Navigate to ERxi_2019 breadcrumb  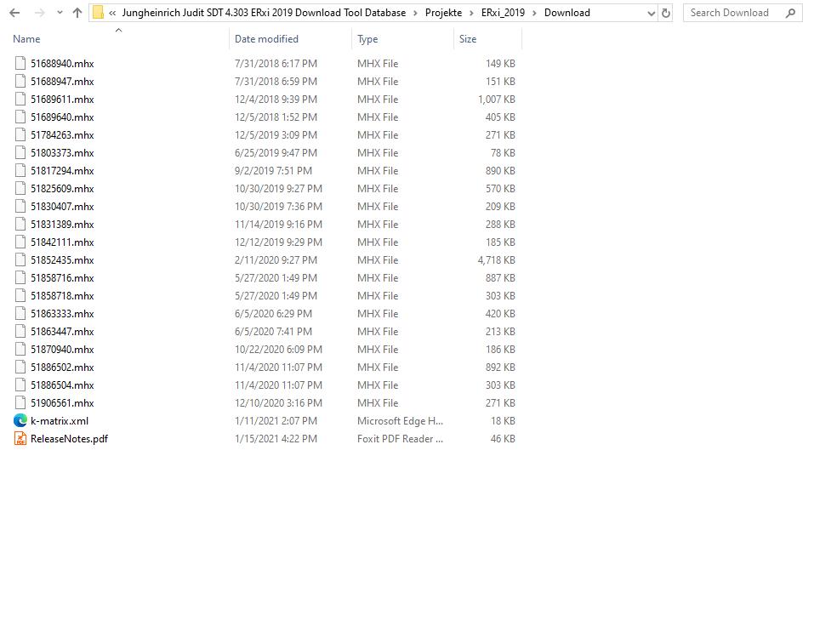coord(503,13)
